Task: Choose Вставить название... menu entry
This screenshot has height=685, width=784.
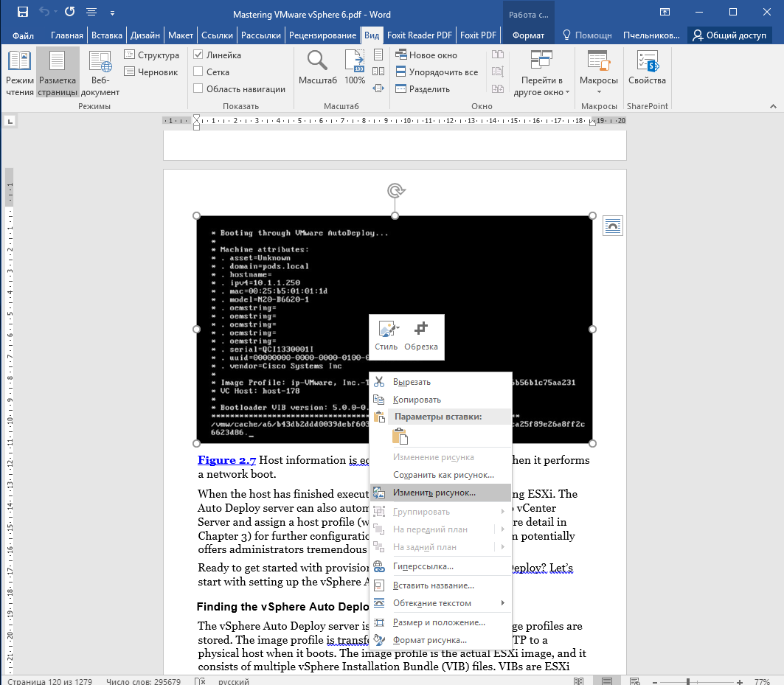Action: [x=441, y=585]
